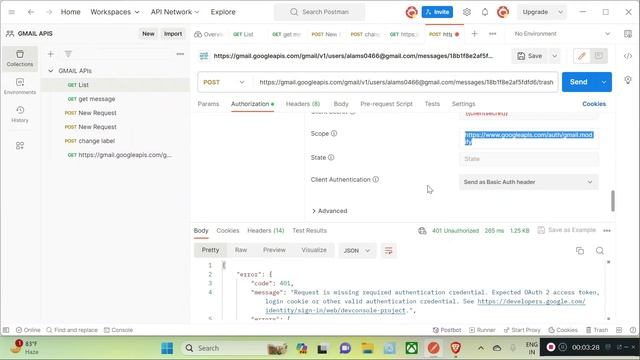Open the Collections sidebar panel
This screenshot has height=360, width=640.
tap(20, 58)
